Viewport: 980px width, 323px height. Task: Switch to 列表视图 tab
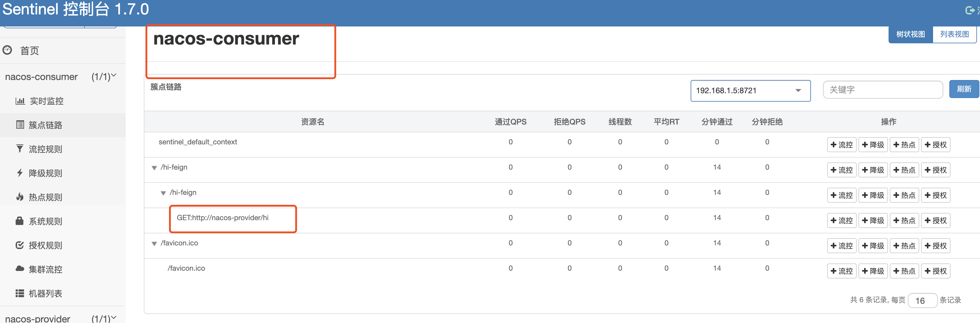(954, 34)
